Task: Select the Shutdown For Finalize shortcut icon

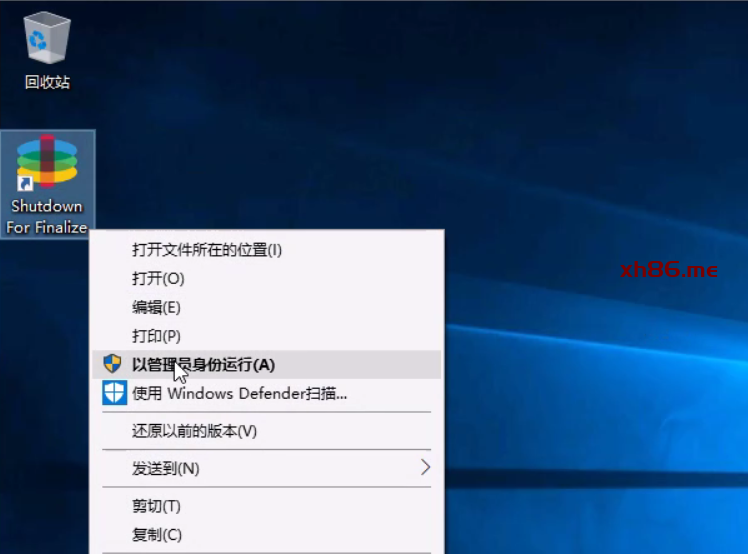Action: [x=47, y=162]
